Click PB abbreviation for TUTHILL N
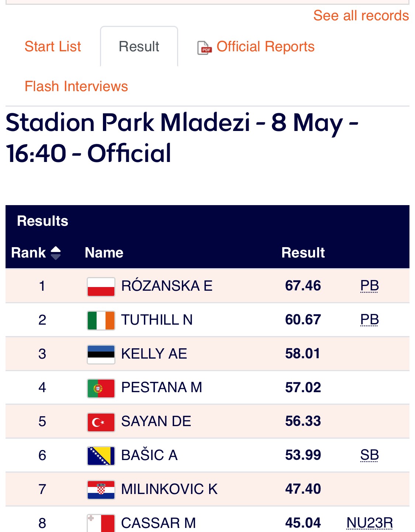Image resolution: width=415 pixels, height=532 pixels. (370, 319)
